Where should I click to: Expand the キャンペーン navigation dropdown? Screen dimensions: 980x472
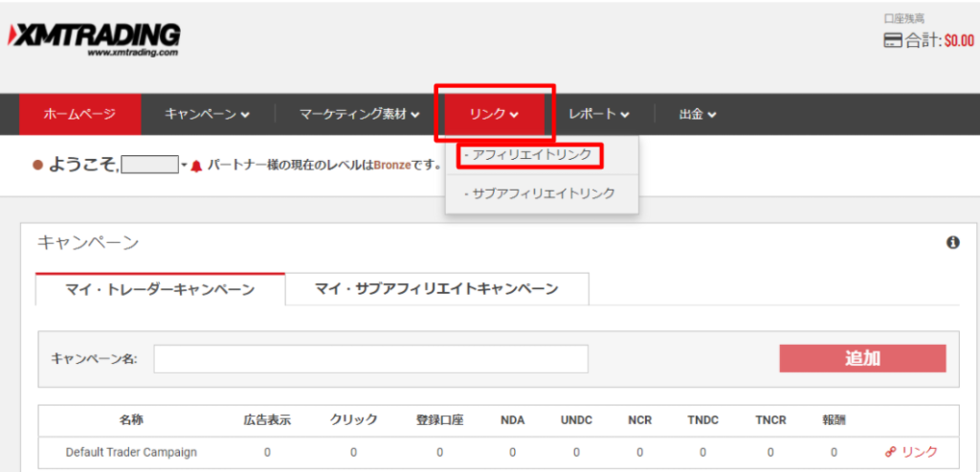(208, 114)
